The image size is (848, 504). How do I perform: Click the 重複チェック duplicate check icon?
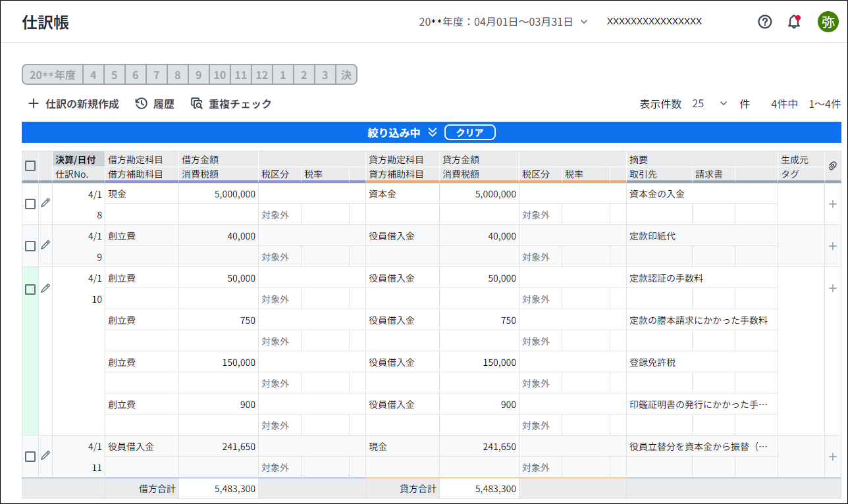pos(196,104)
